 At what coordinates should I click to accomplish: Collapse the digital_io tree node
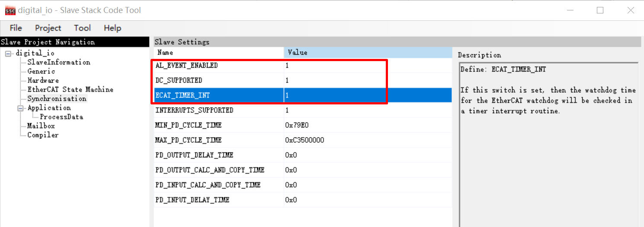pyautogui.click(x=9, y=53)
